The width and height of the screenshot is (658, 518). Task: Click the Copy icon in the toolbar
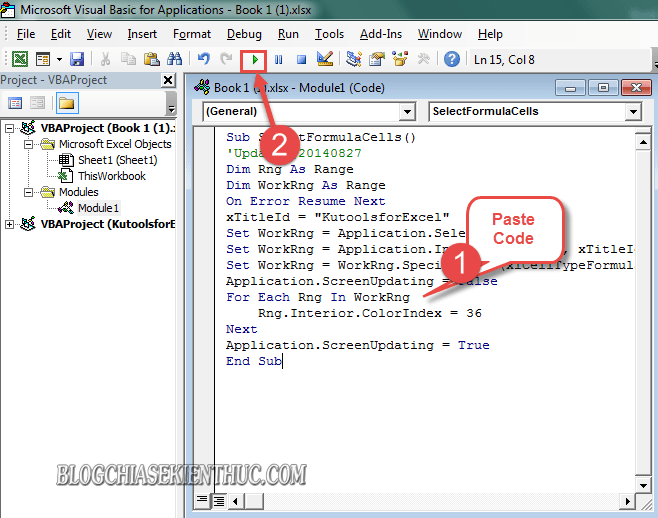click(128, 59)
